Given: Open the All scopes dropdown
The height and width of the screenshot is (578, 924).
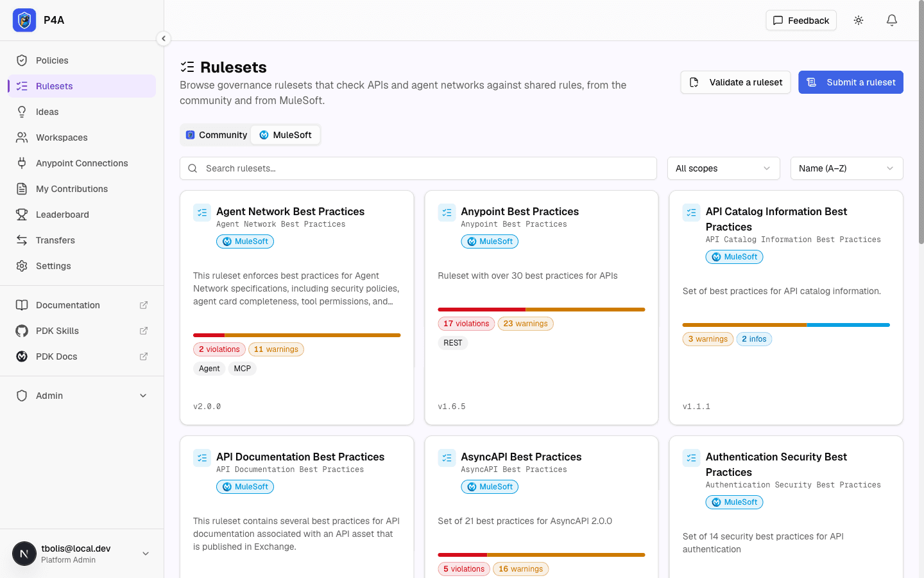Looking at the screenshot, I should (723, 168).
